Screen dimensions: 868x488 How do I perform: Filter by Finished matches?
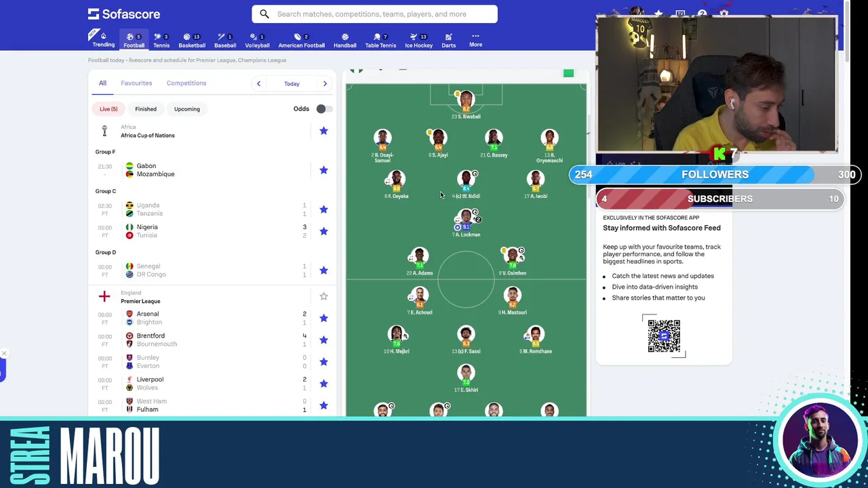tap(146, 108)
